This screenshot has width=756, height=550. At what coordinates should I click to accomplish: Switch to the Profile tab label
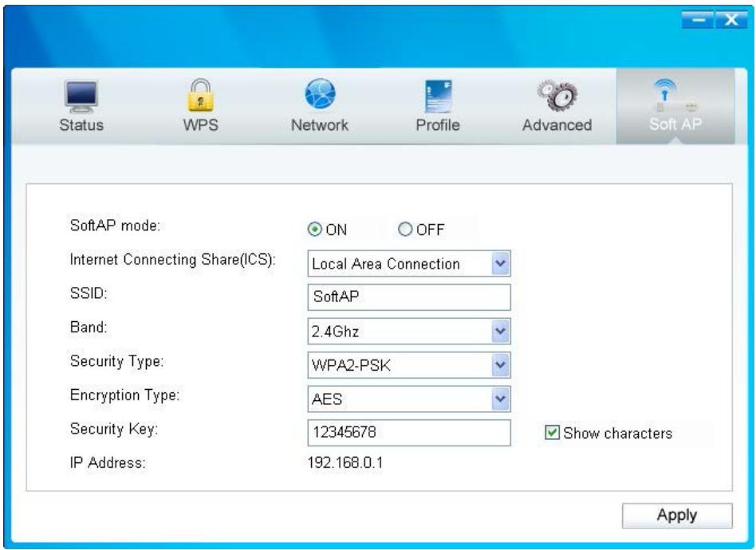click(x=438, y=125)
